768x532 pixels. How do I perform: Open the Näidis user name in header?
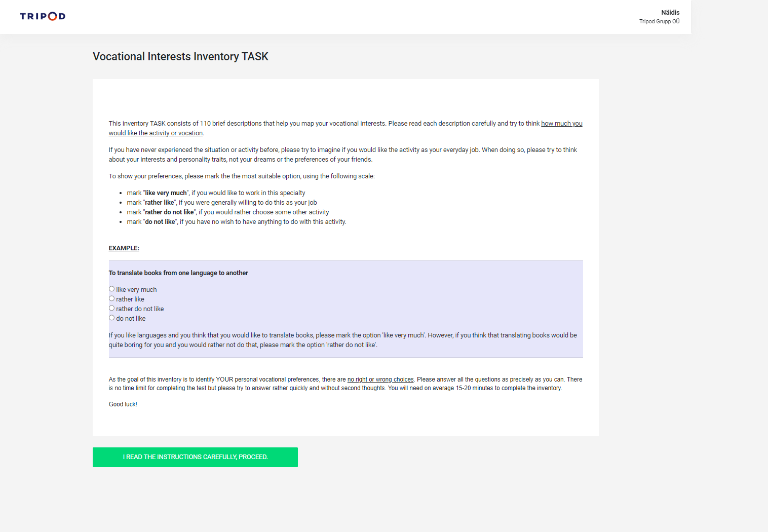pyautogui.click(x=670, y=13)
